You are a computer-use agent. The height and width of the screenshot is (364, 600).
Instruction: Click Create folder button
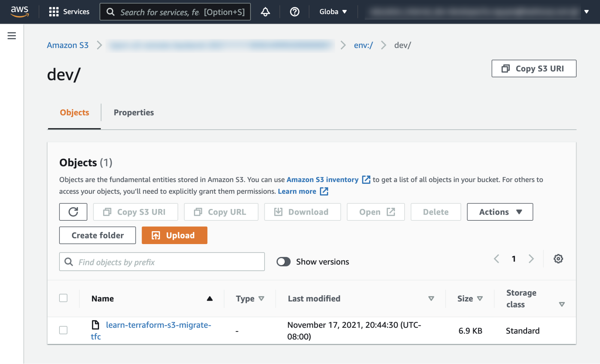click(98, 235)
